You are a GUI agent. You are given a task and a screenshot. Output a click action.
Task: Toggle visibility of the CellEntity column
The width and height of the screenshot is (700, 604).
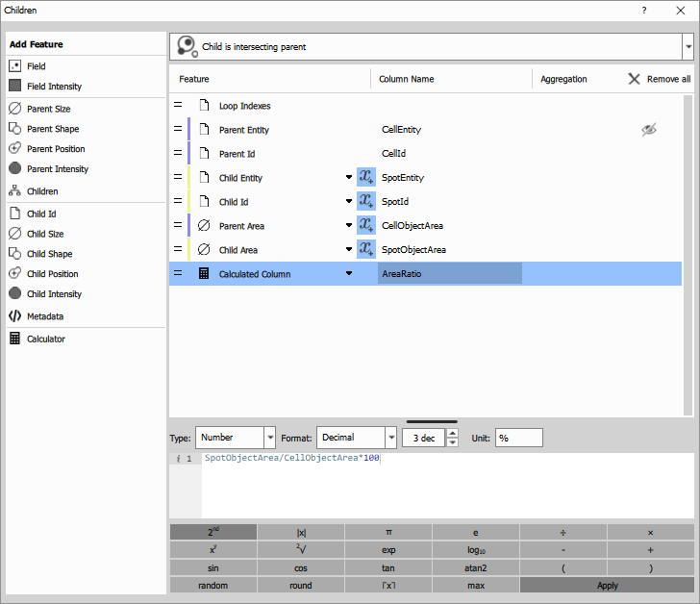point(649,130)
